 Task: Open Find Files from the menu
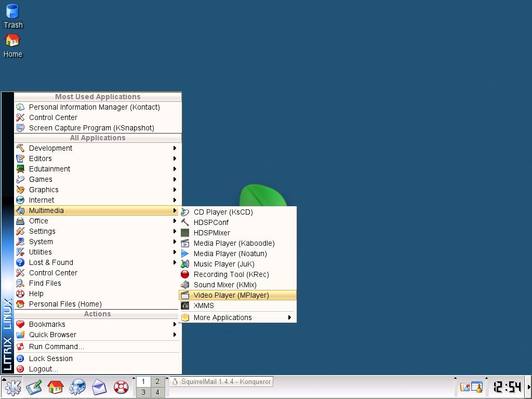(x=97, y=283)
